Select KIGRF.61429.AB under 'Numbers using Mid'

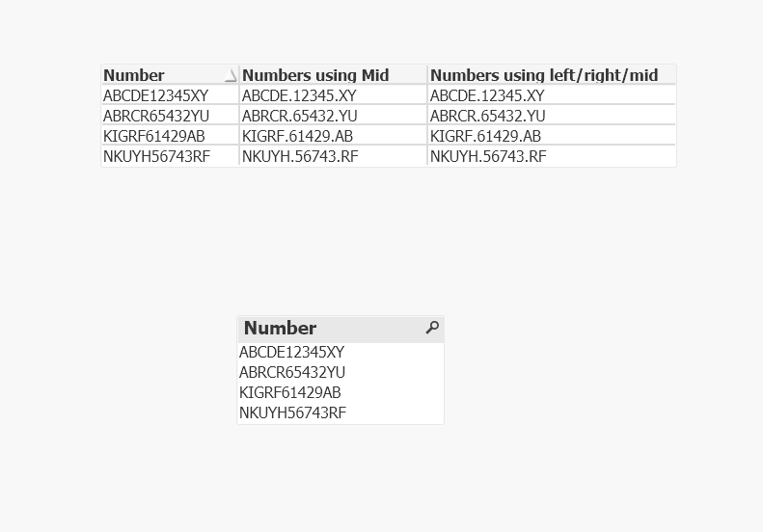coord(297,136)
